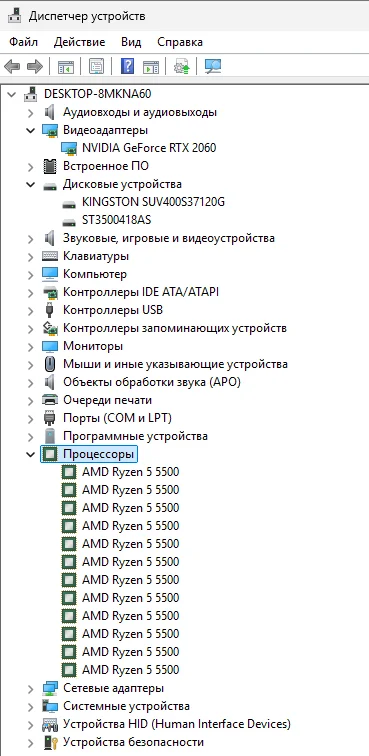The height and width of the screenshot is (756, 369).
Task: Click the Back arrow toolbar icon
Action: point(12,67)
